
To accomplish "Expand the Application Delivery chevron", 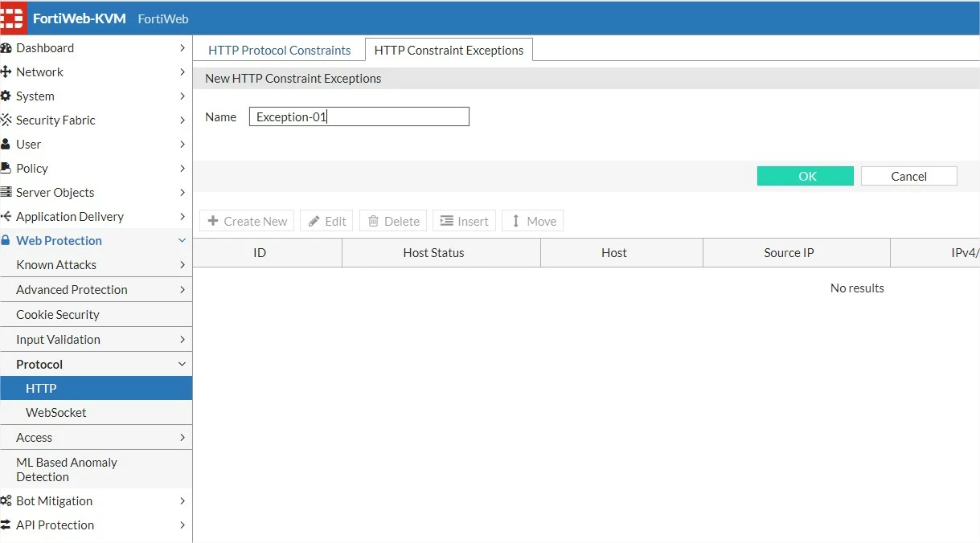I will (x=182, y=217).
